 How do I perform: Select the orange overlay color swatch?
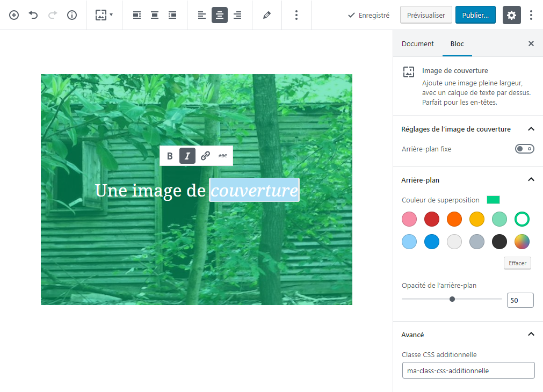tap(454, 219)
